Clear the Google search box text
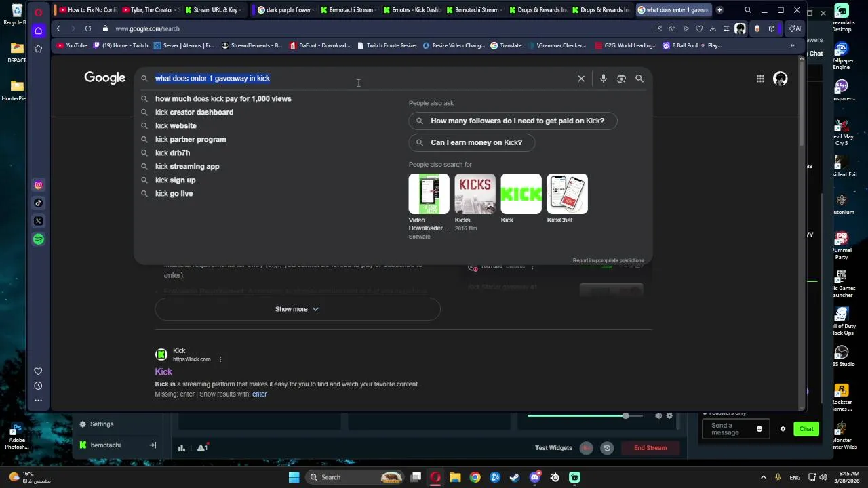868x488 pixels. [x=581, y=79]
